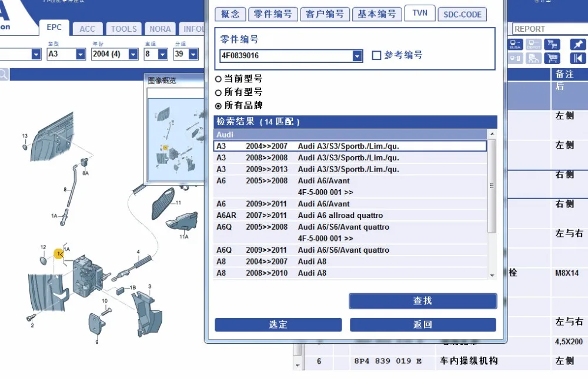Select part callout 10 in diagram
The width and height of the screenshot is (588, 379).
pos(105,301)
